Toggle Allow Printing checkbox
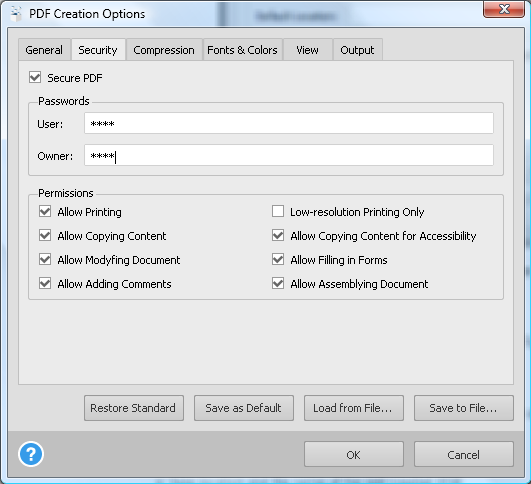This screenshot has height=484, width=531. pos(45,211)
